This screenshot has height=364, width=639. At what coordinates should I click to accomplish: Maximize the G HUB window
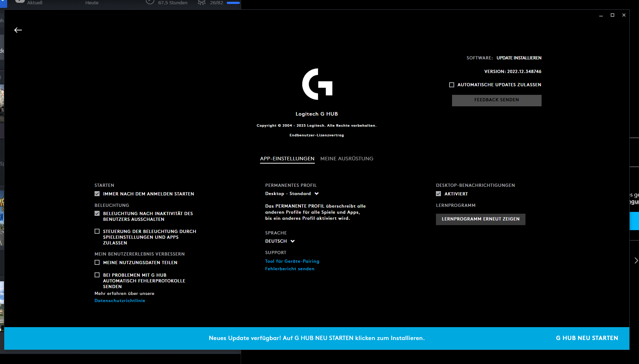612,15
